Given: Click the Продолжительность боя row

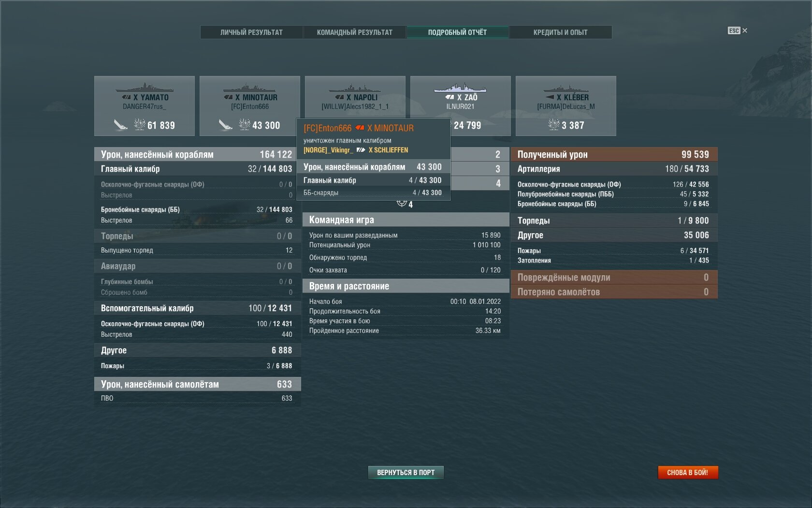Looking at the screenshot, I should point(405,311).
